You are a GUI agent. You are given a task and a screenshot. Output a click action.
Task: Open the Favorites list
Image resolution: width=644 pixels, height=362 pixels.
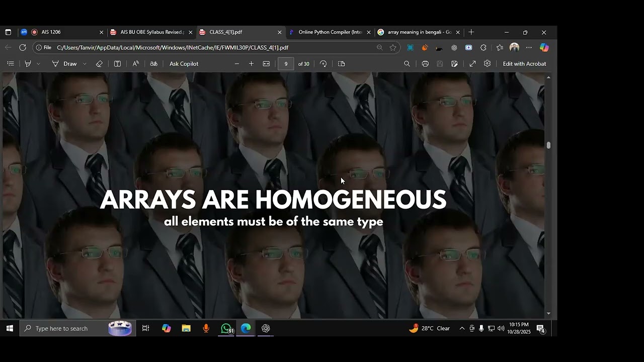(x=500, y=47)
